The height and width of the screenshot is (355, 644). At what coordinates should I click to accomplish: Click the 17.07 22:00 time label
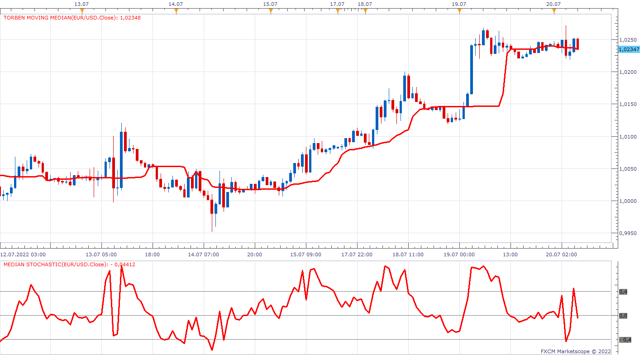tap(357, 254)
